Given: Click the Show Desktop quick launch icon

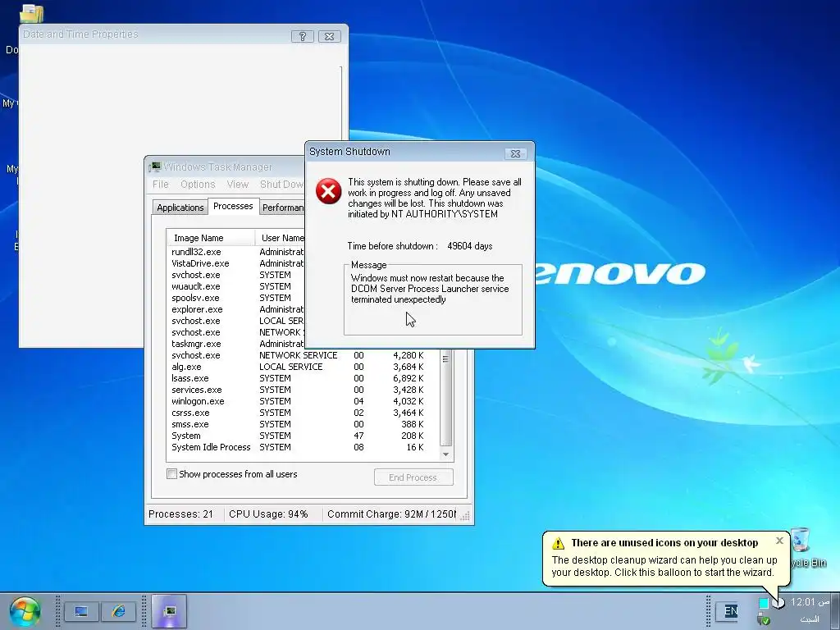Looking at the screenshot, I should (x=81, y=611).
